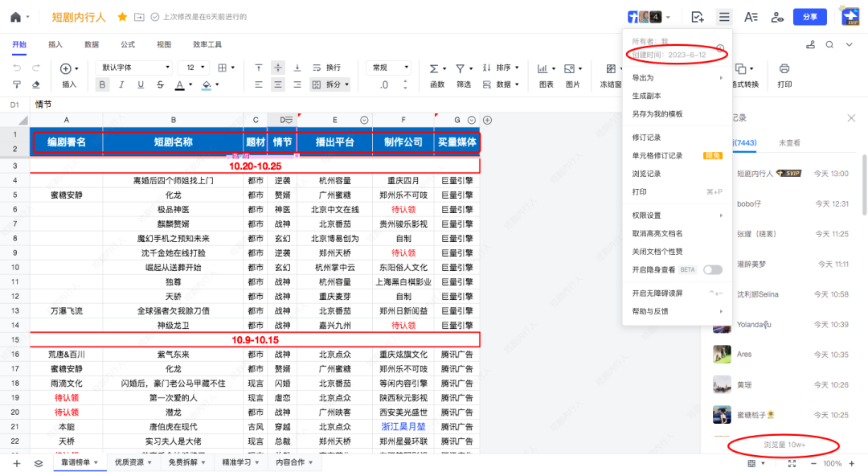868x472 pixels.
Task: Insert a 图表 chart
Action: (546, 76)
